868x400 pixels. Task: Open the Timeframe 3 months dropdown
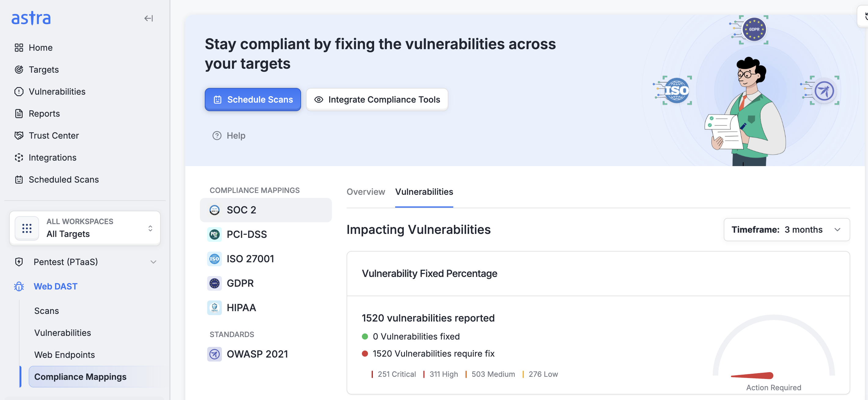[x=786, y=229]
